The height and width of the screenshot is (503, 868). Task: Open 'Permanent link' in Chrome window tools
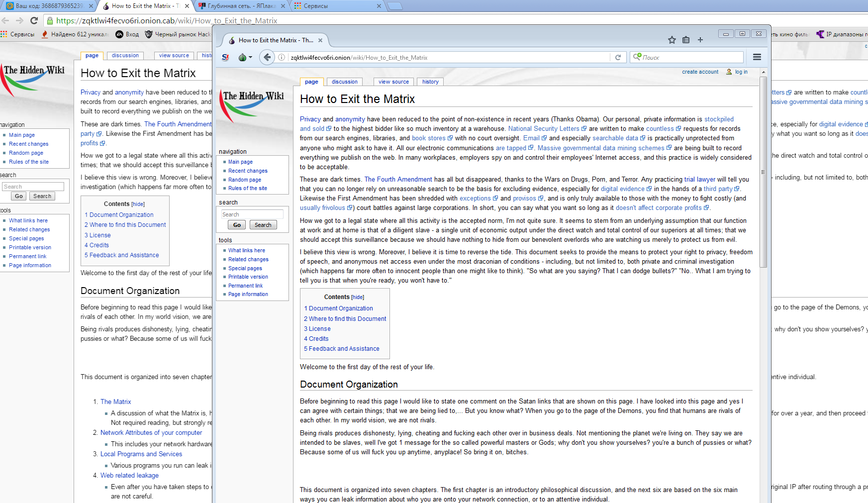pyautogui.click(x=27, y=256)
